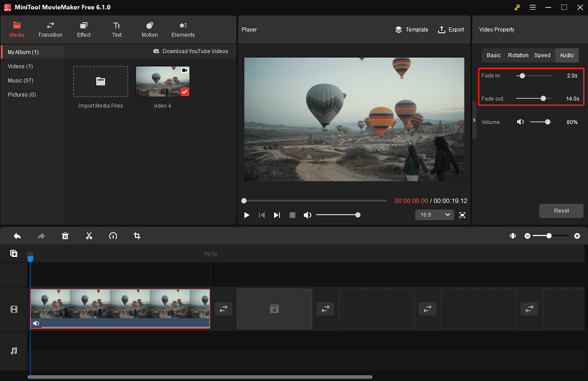Open the Motion tab
This screenshot has width=588, height=381.
[149, 30]
